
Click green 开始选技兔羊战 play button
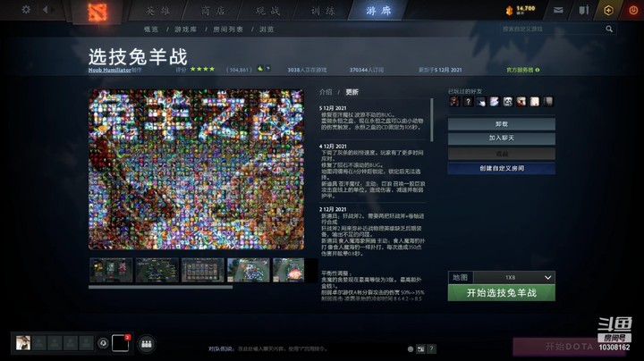[502, 293]
